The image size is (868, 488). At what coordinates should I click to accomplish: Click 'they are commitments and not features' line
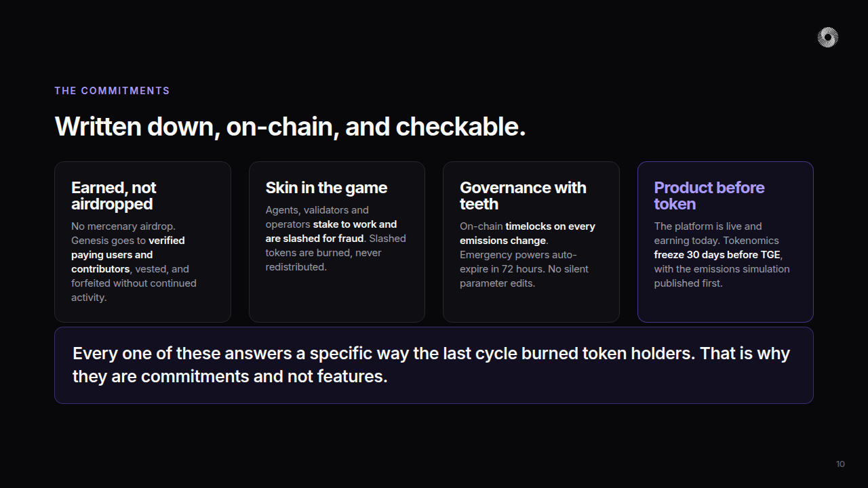230,376
